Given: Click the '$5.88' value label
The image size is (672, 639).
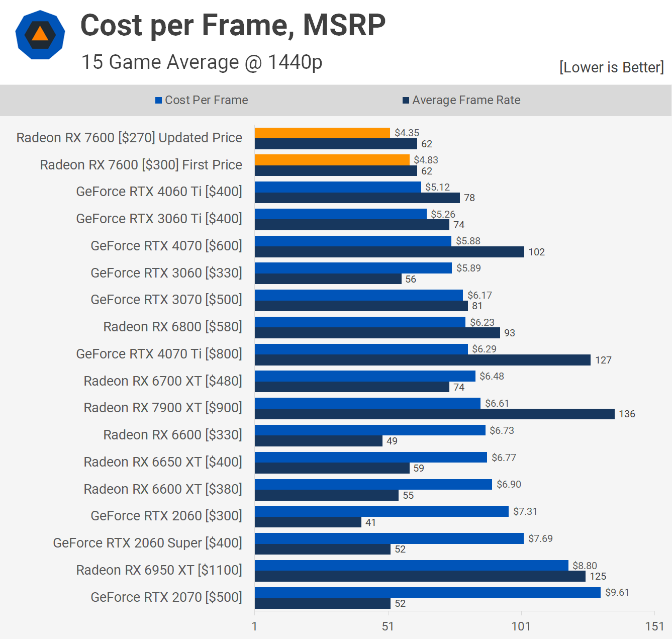Looking at the screenshot, I should point(468,241).
